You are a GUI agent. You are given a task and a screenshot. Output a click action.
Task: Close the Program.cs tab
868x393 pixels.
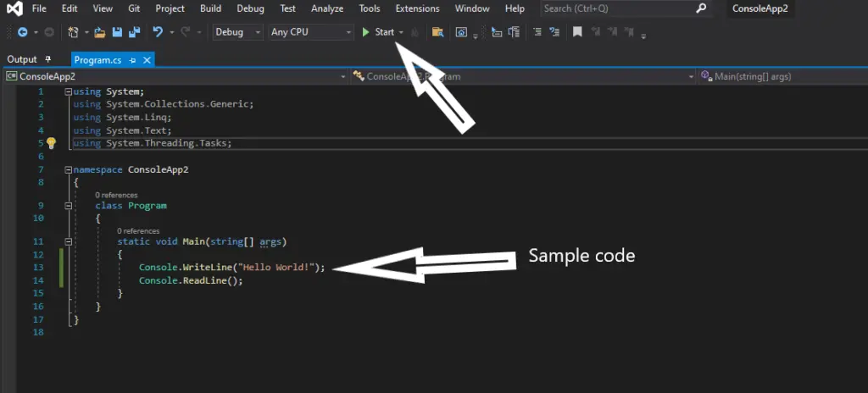[147, 60]
